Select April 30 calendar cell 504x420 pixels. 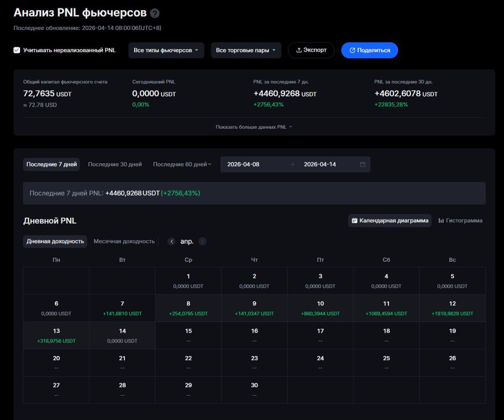[x=255, y=390]
